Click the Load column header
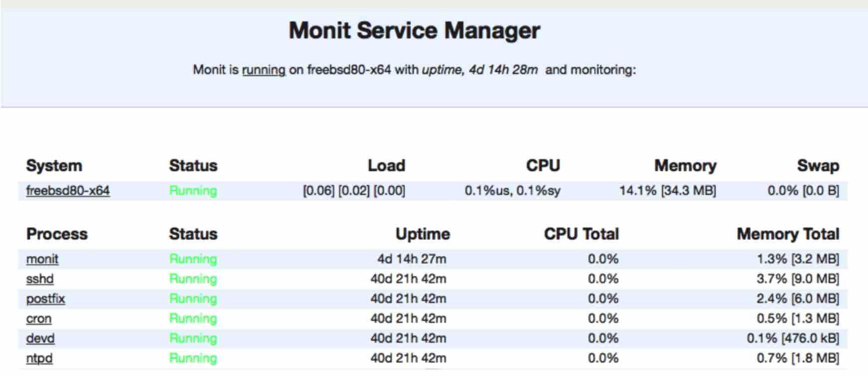 (x=386, y=166)
